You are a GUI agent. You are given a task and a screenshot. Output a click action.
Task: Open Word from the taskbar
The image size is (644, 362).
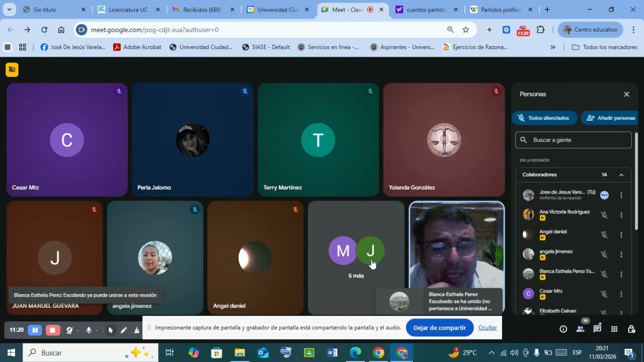(x=332, y=353)
